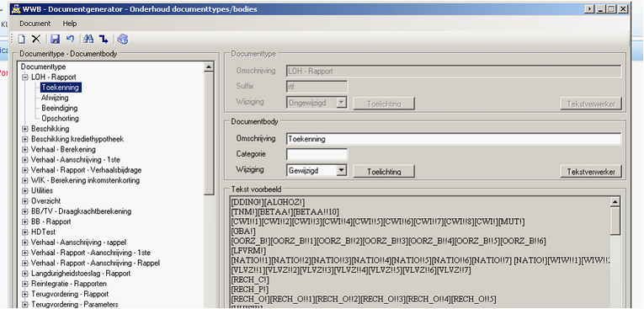Click the Save floppy disk icon
The width and height of the screenshot is (644, 309).
point(55,39)
